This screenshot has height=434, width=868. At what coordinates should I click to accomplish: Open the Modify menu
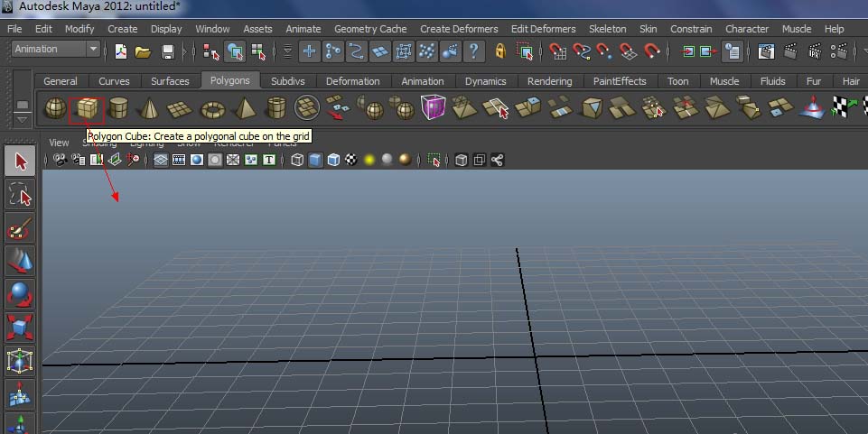(x=79, y=29)
